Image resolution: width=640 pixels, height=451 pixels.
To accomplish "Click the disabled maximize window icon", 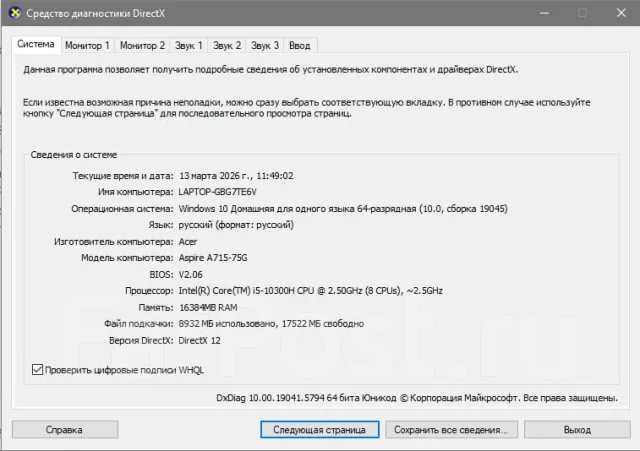I will pyautogui.click(x=582, y=13).
